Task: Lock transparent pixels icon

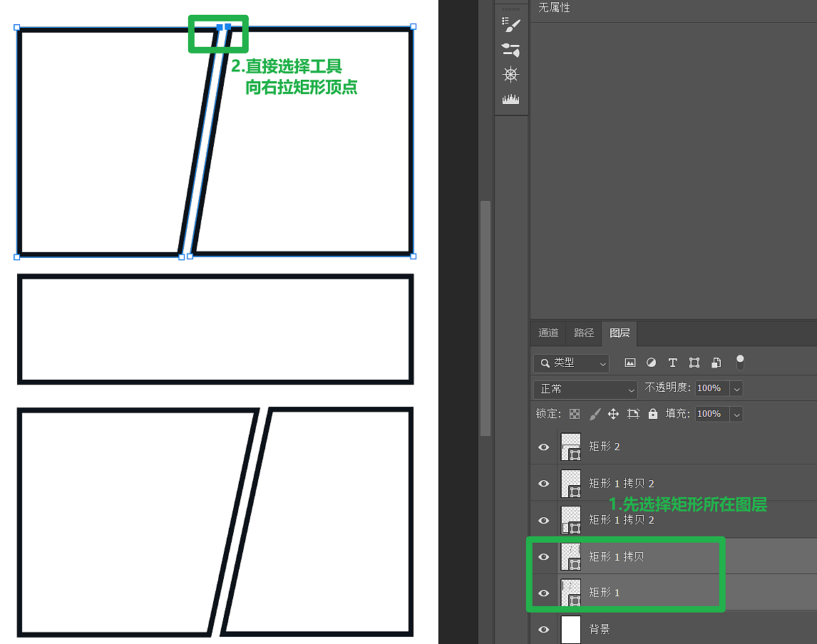Action: 574,414
